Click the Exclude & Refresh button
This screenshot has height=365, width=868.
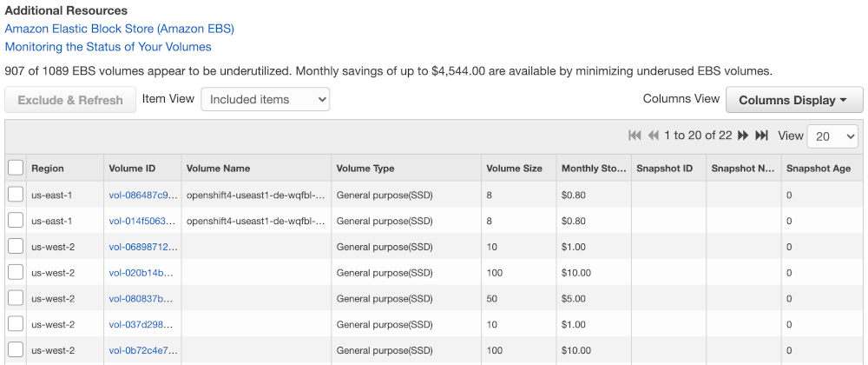[x=70, y=100]
